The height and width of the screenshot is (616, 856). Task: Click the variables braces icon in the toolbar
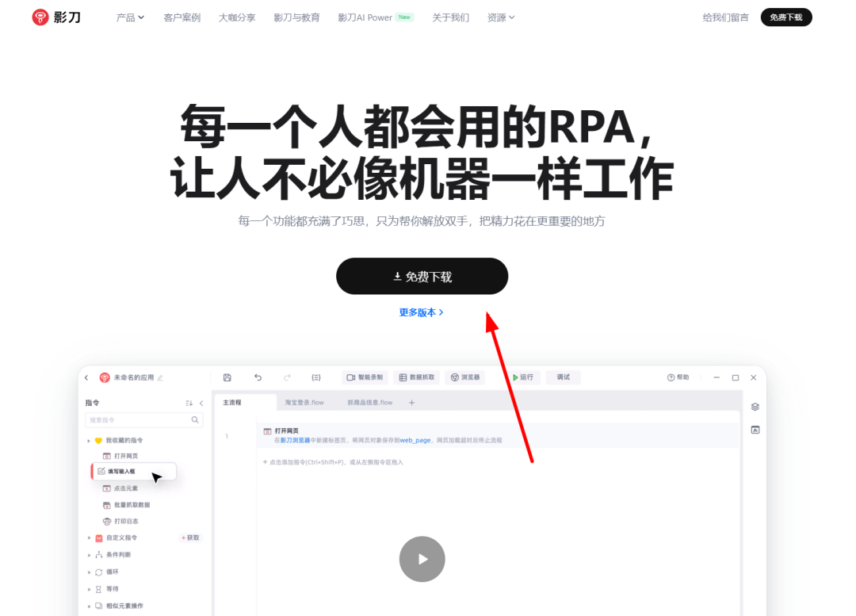point(316,377)
